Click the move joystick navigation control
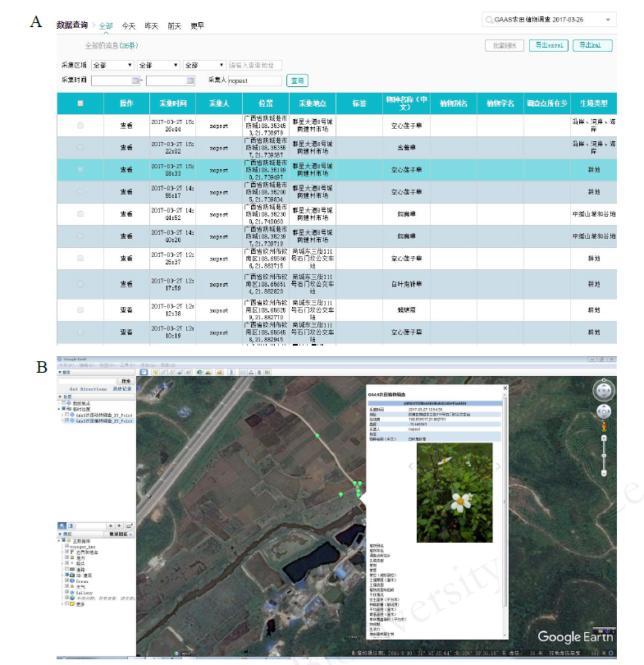Viewport: 644px width, 665px height. tap(604, 411)
